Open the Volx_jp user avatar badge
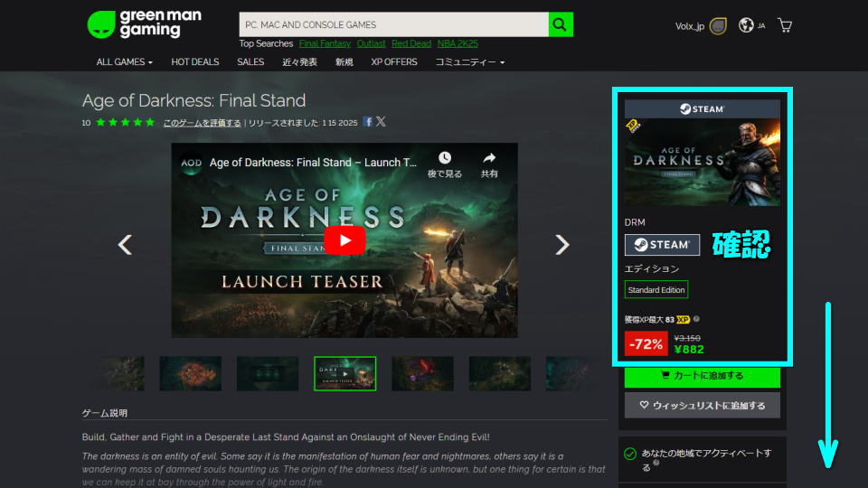The width and height of the screenshot is (868, 488). coord(718,26)
